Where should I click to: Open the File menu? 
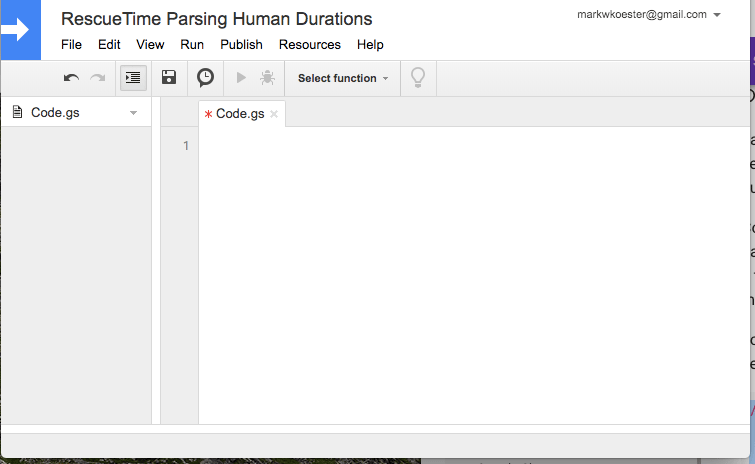pyautogui.click(x=72, y=45)
